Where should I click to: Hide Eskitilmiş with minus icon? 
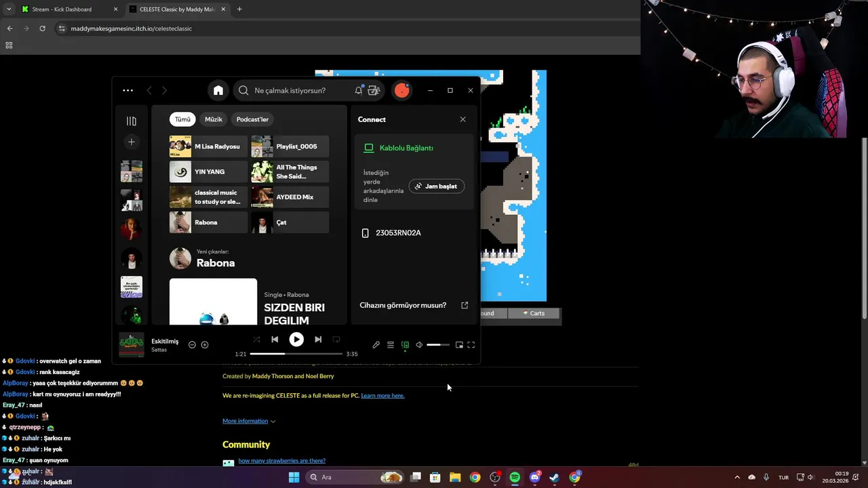tap(192, 345)
